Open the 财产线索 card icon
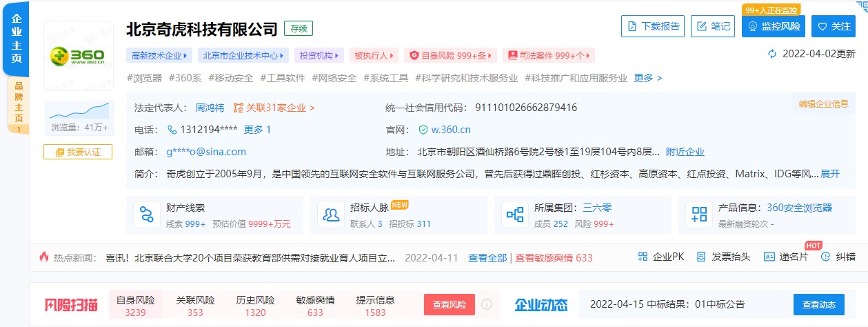The width and height of the screenshot is (868, 327). pos(146,215)
